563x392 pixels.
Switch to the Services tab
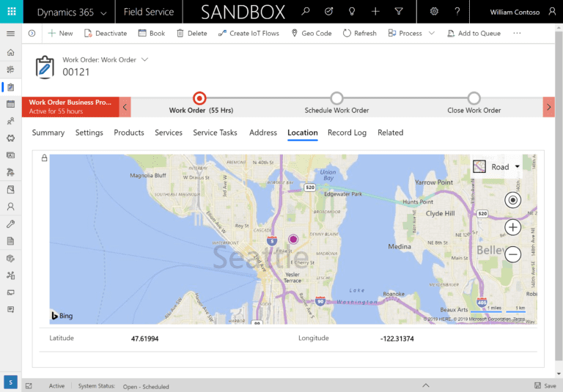pyautogui.click(x=169, y=133)
